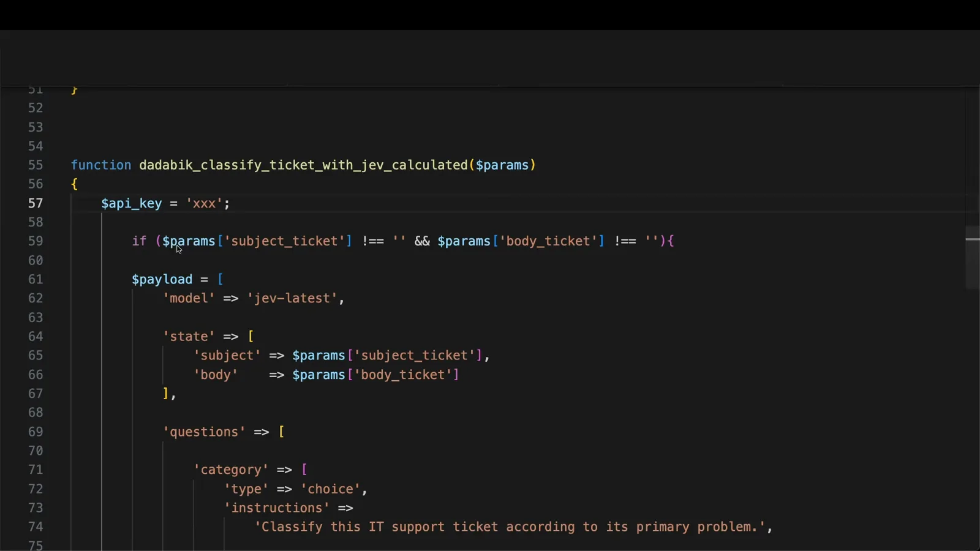Click the && operator on line 59
This screenshot has width=980, height=551.
pos(422,241)
